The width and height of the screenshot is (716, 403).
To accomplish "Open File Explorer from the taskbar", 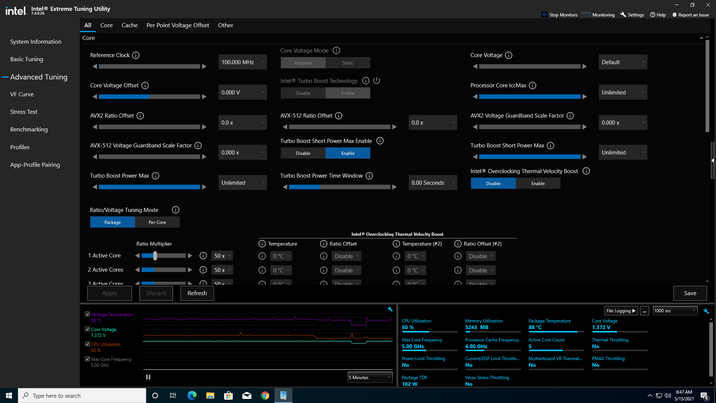I will pyautogui.click(x=210, y=395).
